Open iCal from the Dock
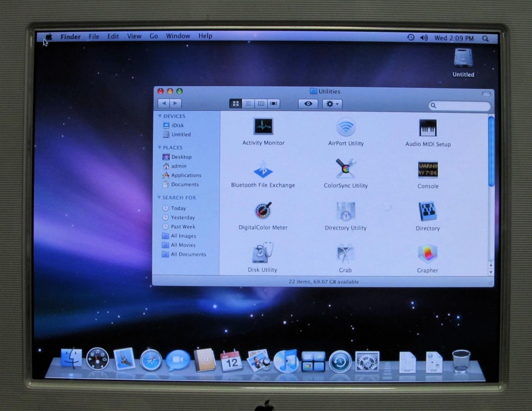532x411 pixels. tap(232, 361)
